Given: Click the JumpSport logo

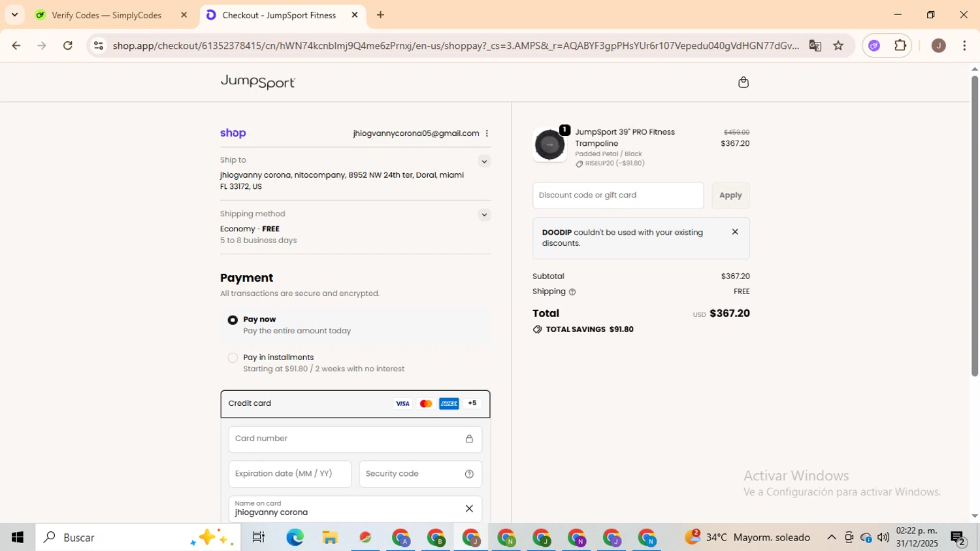Looking at the screenshot, I should [x=258, y=82].
